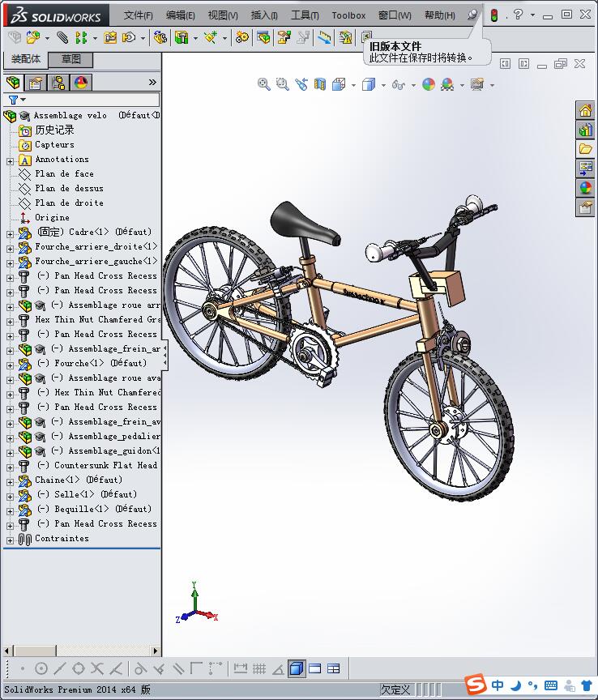Click the Apply Scene icon

click(447, 84)
